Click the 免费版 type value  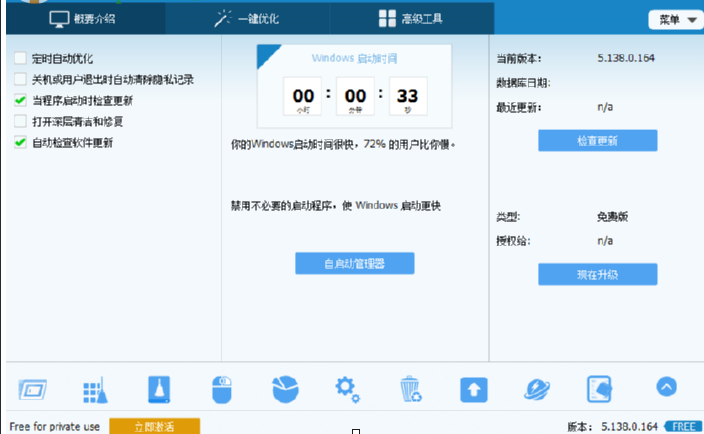point(612,217)
